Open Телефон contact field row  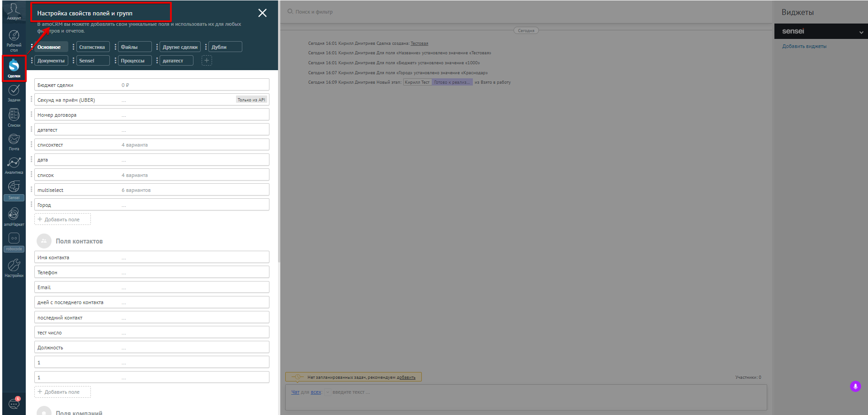point(151,272)
